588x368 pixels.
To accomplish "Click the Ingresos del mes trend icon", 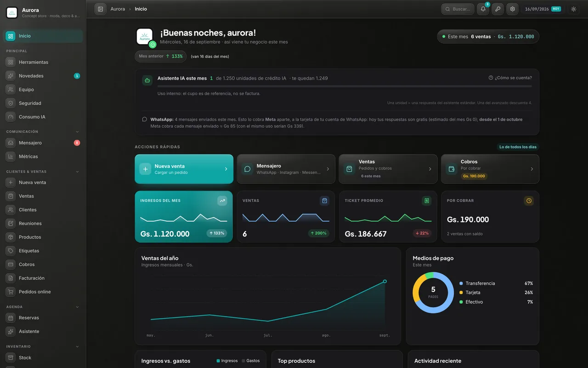I will [x=222, y=201].
